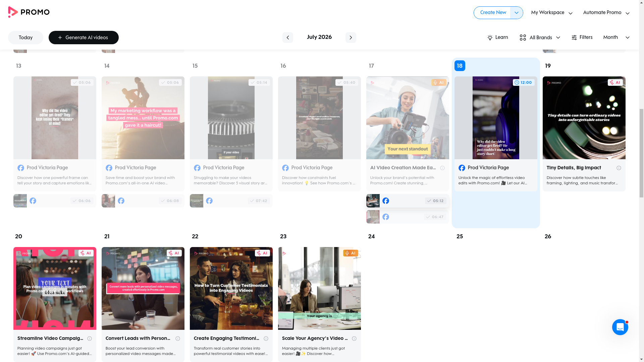Click info icon beside Tiny Details, Big Impact
The width and height of the screenshot is (644, 362).
tap(619, 168)
